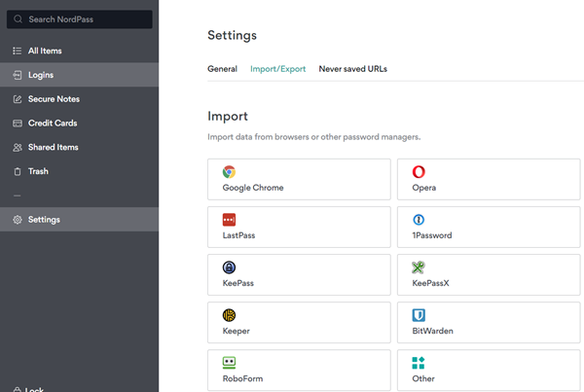Open All Items in sidebar
584x392 pixels.
(x=46, y=51)
